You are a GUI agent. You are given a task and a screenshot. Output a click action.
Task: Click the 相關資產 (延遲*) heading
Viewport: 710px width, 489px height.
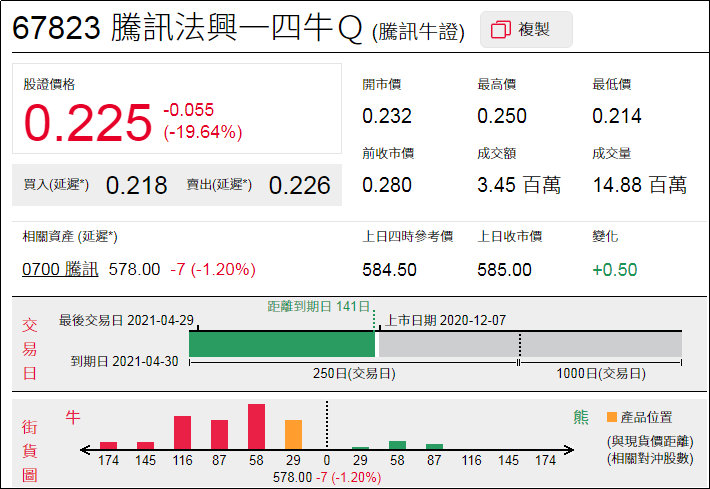(70, 236)
